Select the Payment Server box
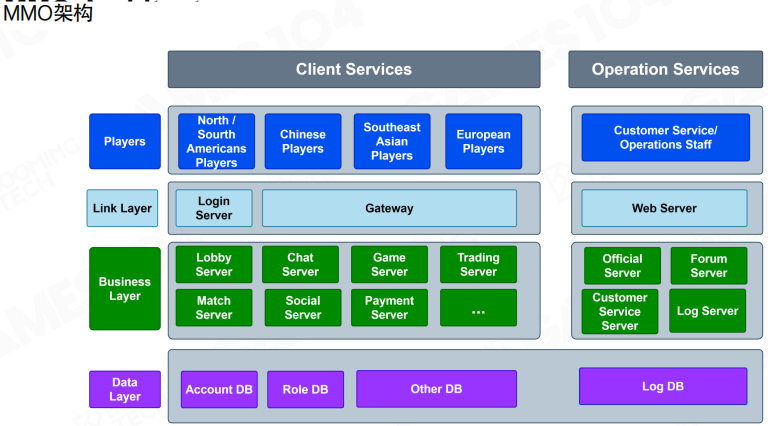This screenshot has width=768, height=426. coord(389,308)
